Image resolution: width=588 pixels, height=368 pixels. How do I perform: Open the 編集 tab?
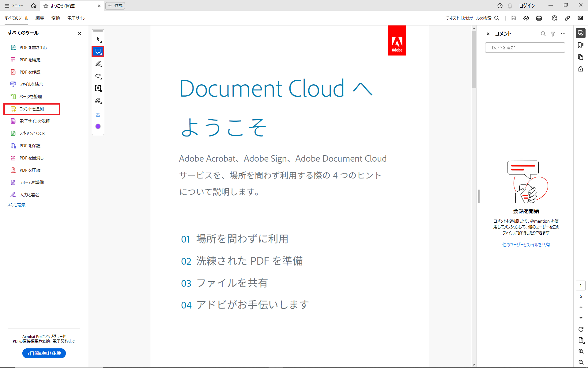(40, 18)
